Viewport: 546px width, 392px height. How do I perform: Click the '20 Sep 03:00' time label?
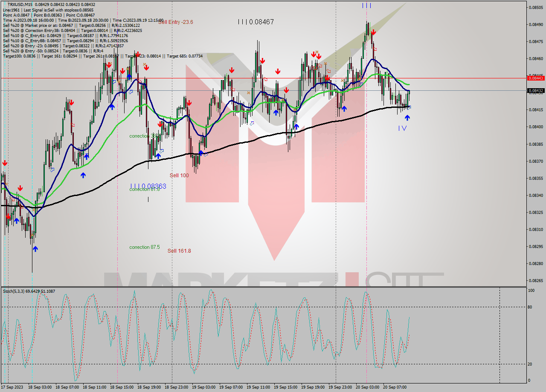[367, 387]
